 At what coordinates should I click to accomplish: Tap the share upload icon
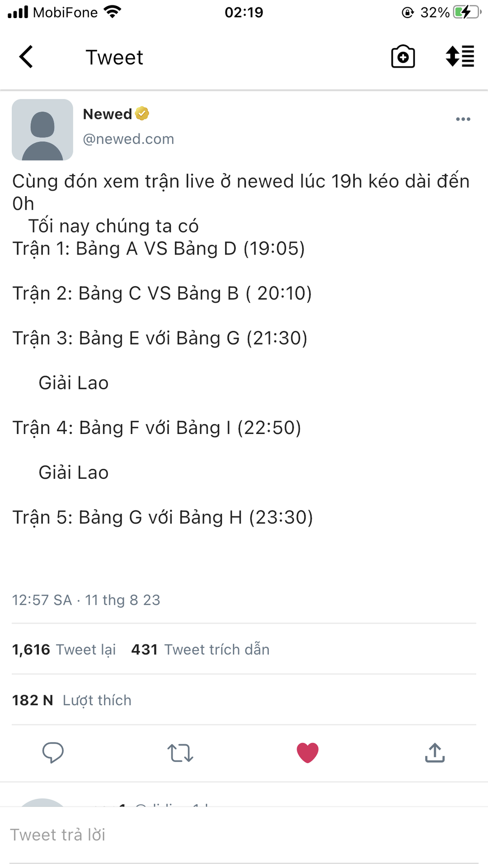(435, 753)
